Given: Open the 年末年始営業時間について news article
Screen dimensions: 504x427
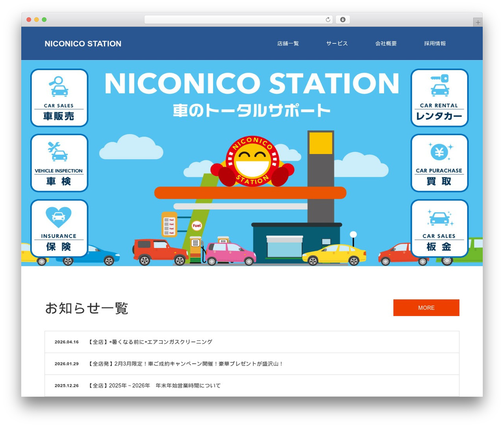Looking at the screenshot, I should (154, 386).
